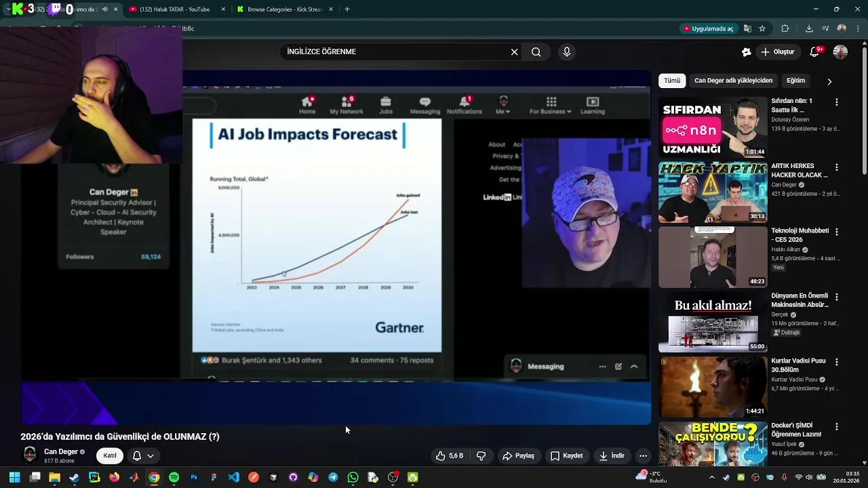Open Chrome three-dot menu
The image size is (868, 488).
857,28
